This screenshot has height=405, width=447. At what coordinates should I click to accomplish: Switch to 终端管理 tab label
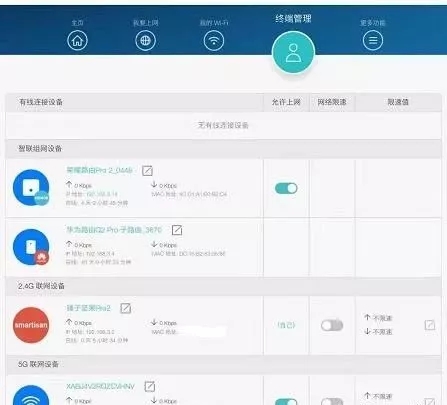point(293,19)
